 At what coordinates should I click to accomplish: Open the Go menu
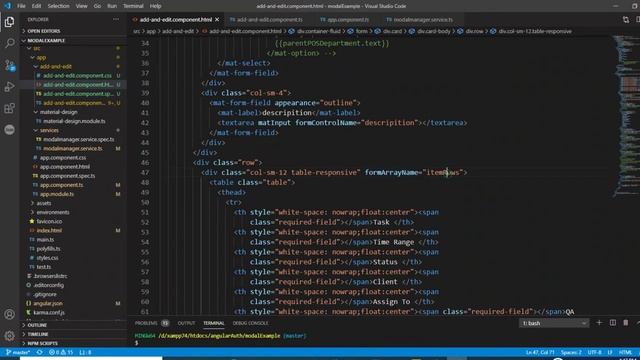coord(97,6)
